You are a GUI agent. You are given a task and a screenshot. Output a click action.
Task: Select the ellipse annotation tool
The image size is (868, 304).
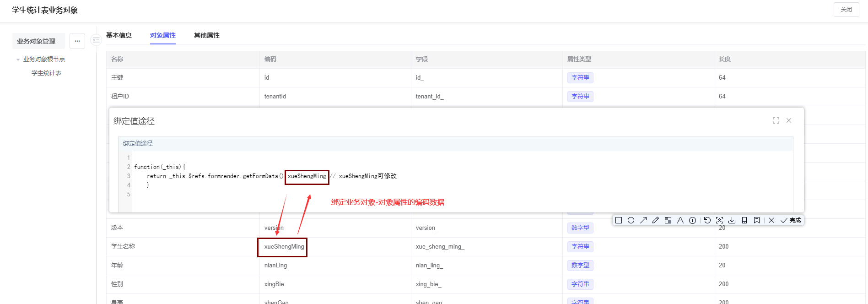[x=631, y=220]
